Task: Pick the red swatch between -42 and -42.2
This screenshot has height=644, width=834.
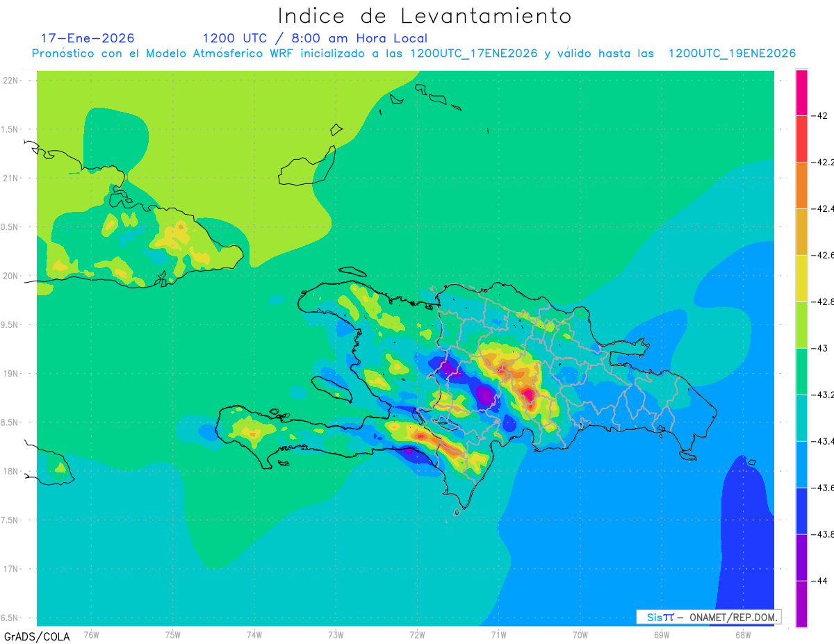Action: pos(801,138)
